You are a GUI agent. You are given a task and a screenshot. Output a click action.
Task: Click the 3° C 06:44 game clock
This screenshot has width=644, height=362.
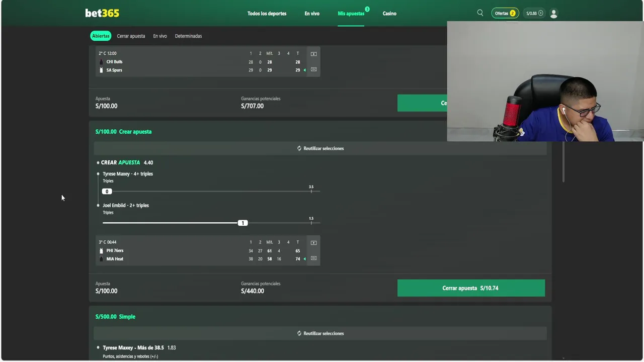(108, 242)
